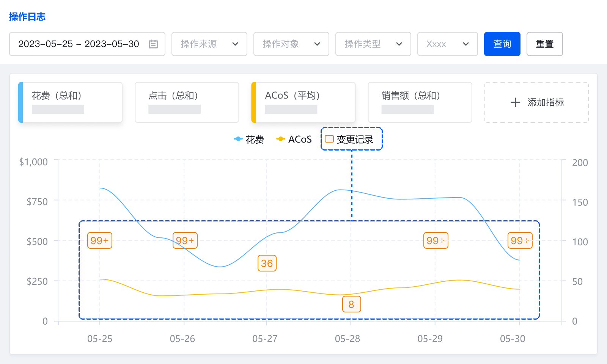The width and height of the screenshot is (607, 364).
Task: Click the 05-28 x-axis label
Action: tap(348, 339)
